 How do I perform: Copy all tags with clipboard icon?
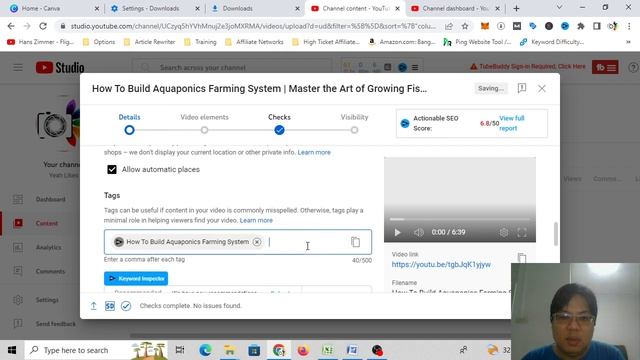pyautogui.click(x=356, y=242)
